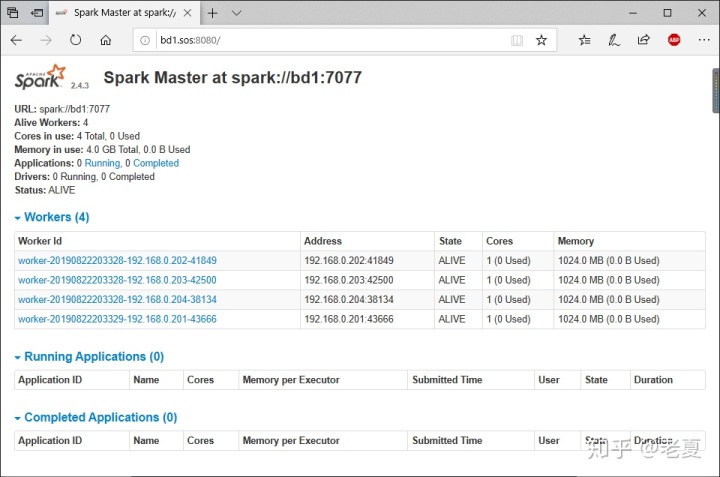This screenshot has width=720, height=477.
Task: Open worker link for 192.168.0.203-42500
Action: pyautogui.click(x=117, y=280)
